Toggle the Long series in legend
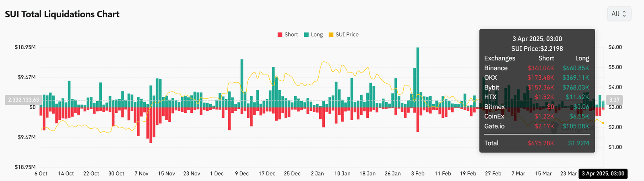Image resolution: width=644 pixels, height=181 pixels. tap(317, 35)
